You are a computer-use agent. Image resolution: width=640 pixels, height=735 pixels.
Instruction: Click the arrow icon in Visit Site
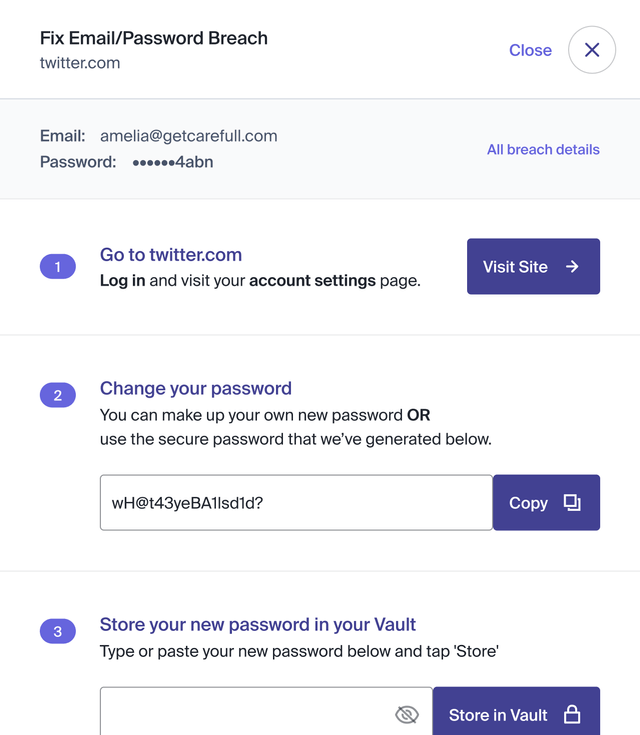(572, 267)
